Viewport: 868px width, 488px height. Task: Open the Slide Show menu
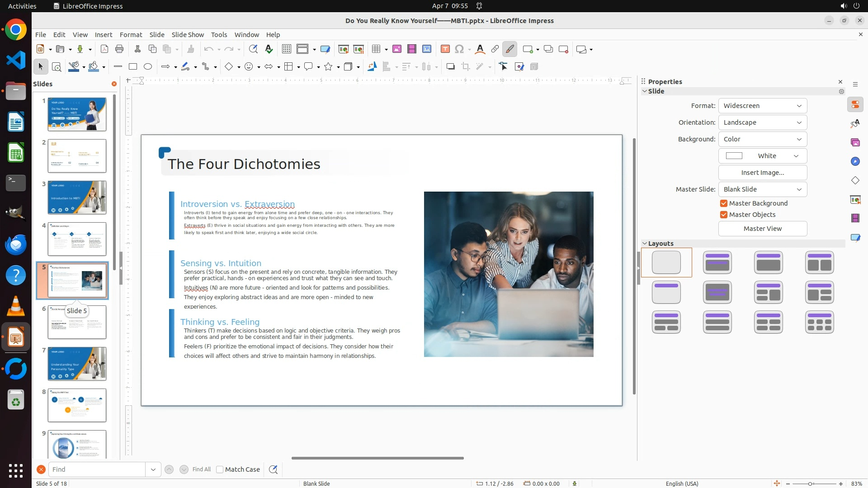click(187, 35)
